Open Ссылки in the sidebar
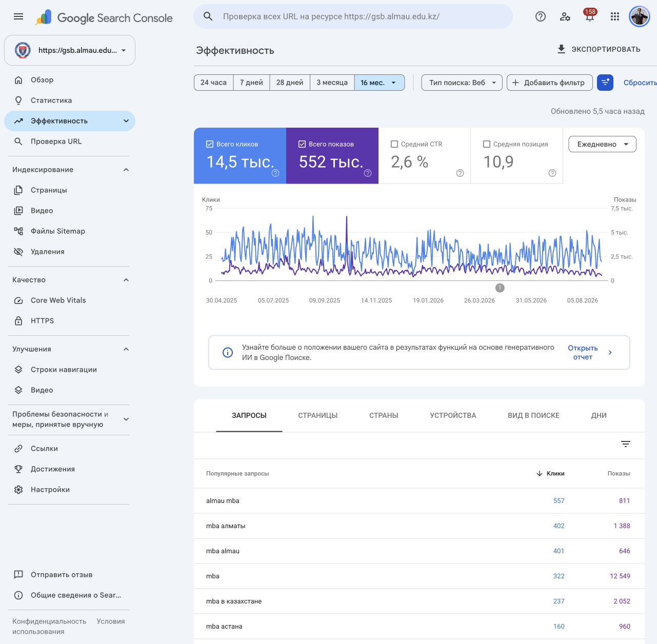Image resolution: width=657 pixels, height=644 pixels. click(70, 449)
